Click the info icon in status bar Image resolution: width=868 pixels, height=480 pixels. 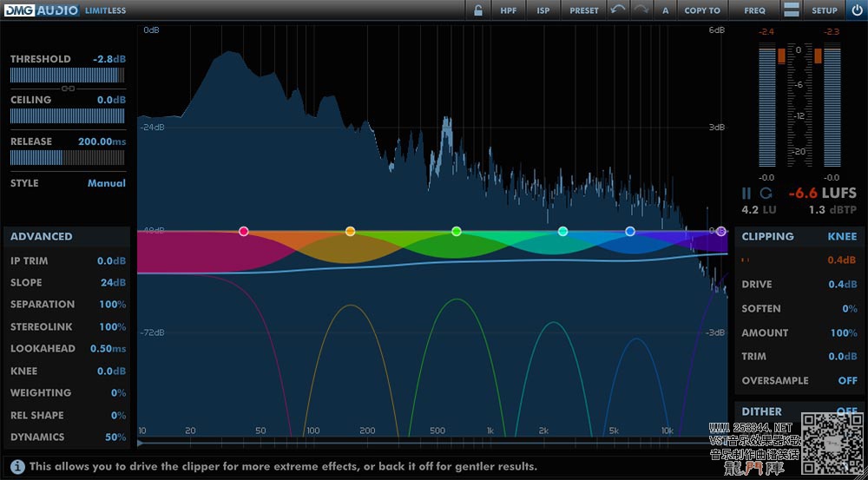click(x=17, y=466)
